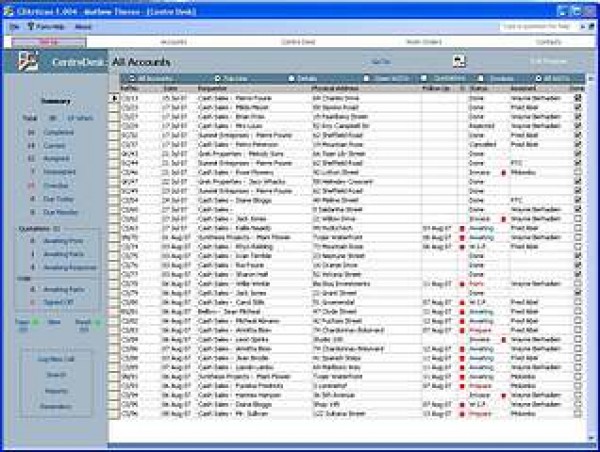
Task: Click the person icon beside Go To
Action: pyautogui.click(x=459, y=61)
